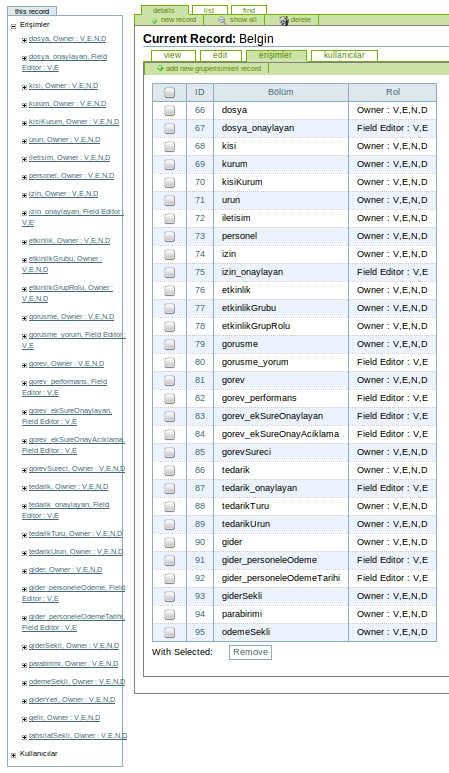Click the Remove button
This screenshot has width=449, height=773.
point(250,652)
